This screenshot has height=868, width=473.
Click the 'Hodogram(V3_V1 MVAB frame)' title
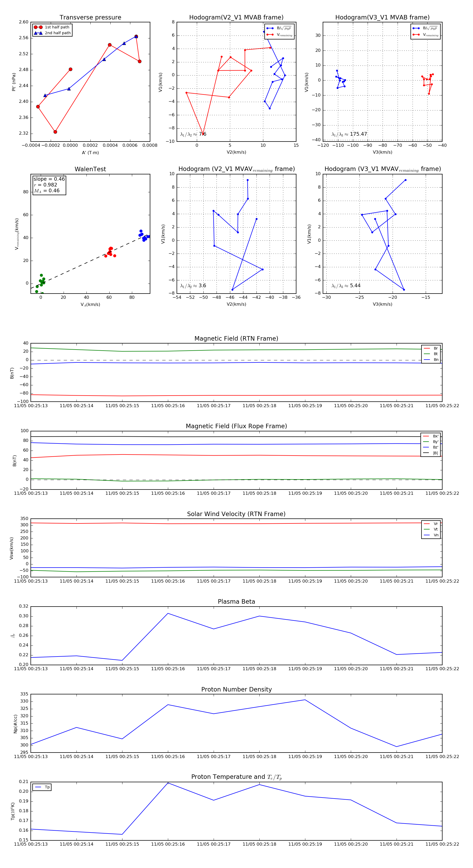[382, 18]
